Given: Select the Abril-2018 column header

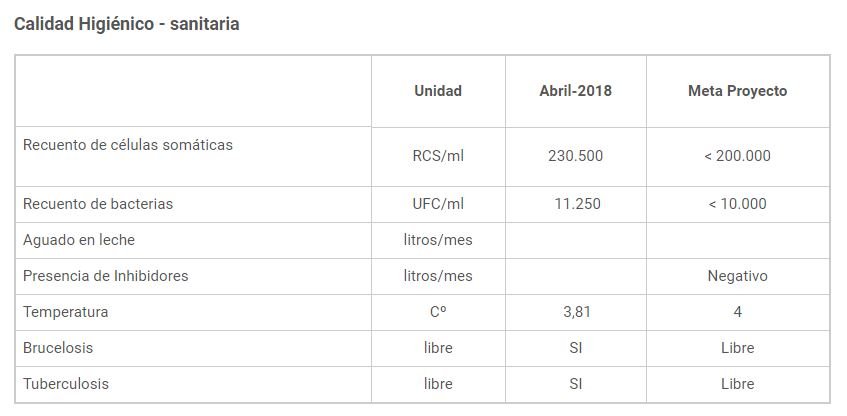Looking at the screenshot, I should 575,91.
